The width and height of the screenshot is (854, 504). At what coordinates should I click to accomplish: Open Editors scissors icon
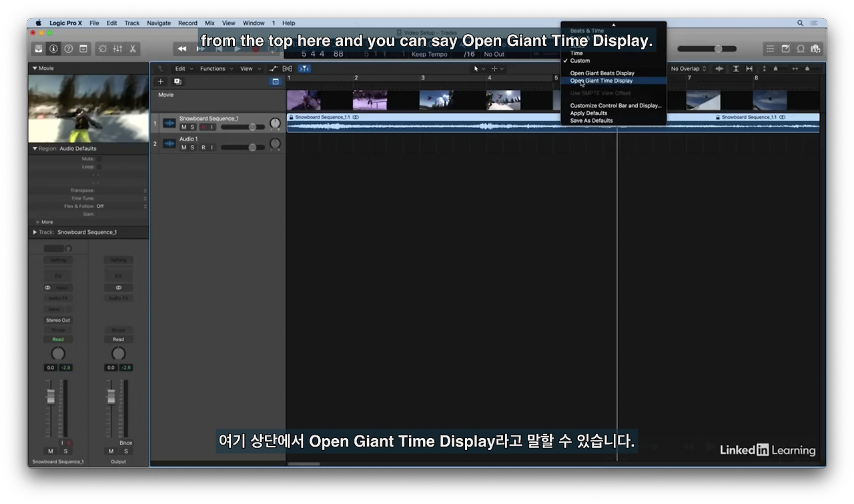coord(133,49)
